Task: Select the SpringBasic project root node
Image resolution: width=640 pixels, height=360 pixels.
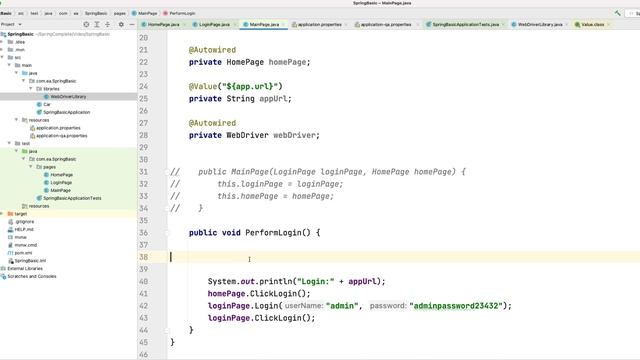Action: coord(20,34)
